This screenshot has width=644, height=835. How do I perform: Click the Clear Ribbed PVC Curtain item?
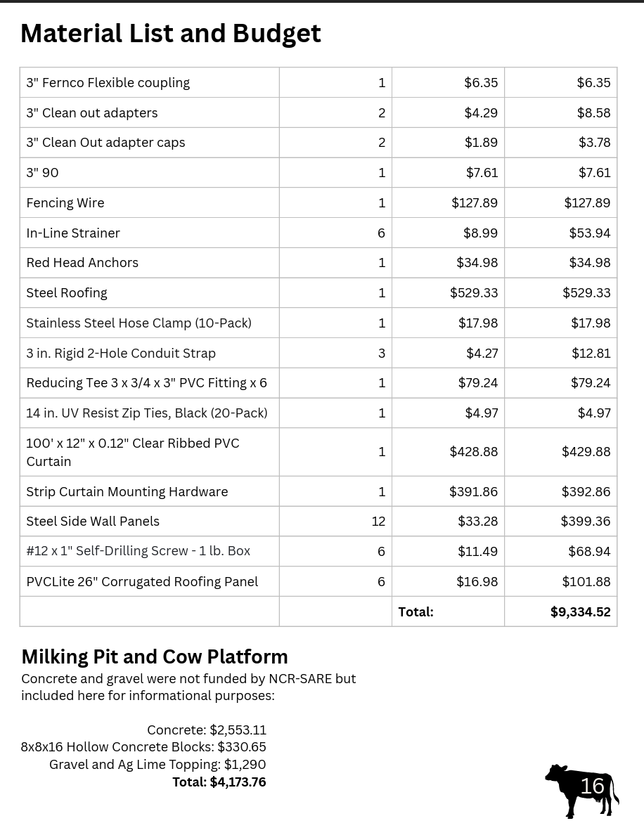tap(132, 452)
